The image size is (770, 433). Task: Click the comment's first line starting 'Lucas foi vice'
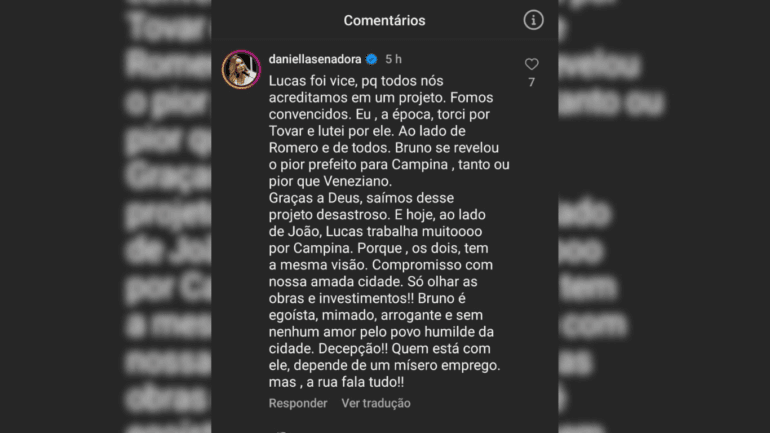click(356, 81)
